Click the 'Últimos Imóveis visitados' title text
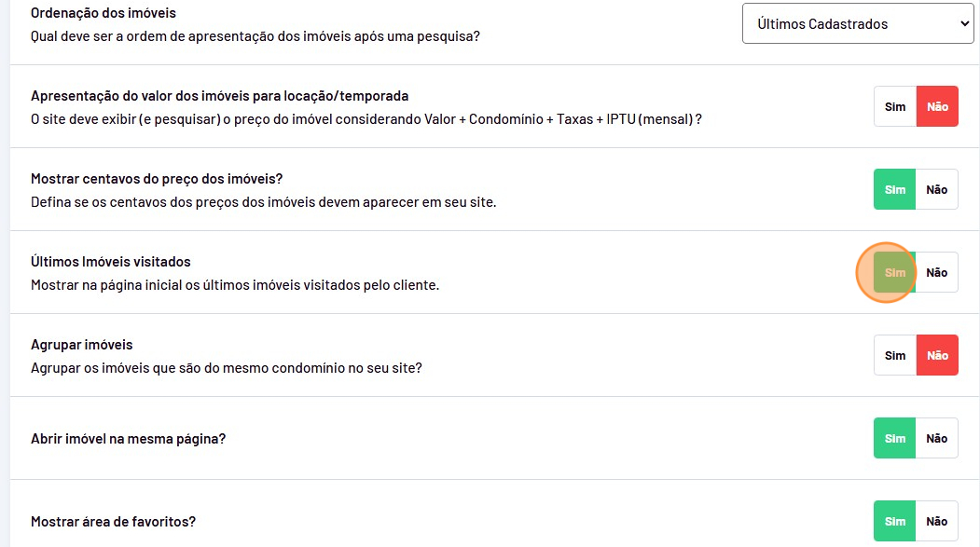This screenshot has width=980, height=547. coord(111,262)
